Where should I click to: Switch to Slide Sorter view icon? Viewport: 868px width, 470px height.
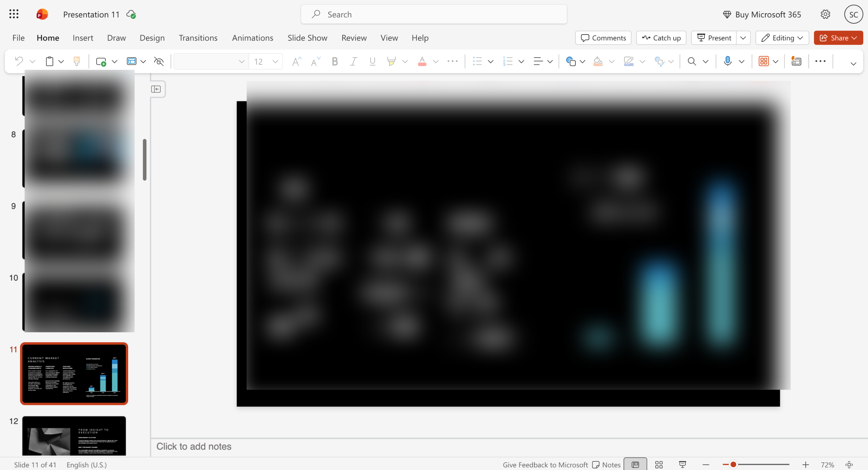(659, 465)
